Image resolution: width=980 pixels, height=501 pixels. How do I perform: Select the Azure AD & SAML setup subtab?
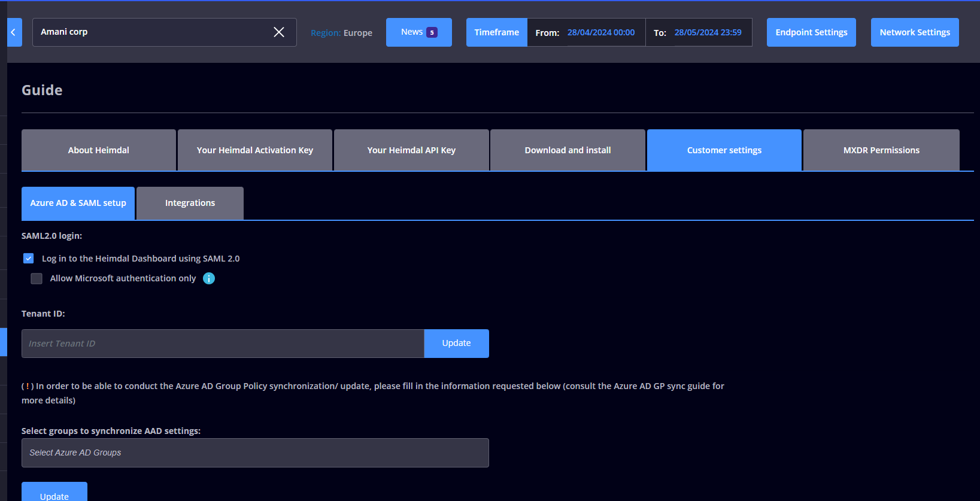[78, 203]
